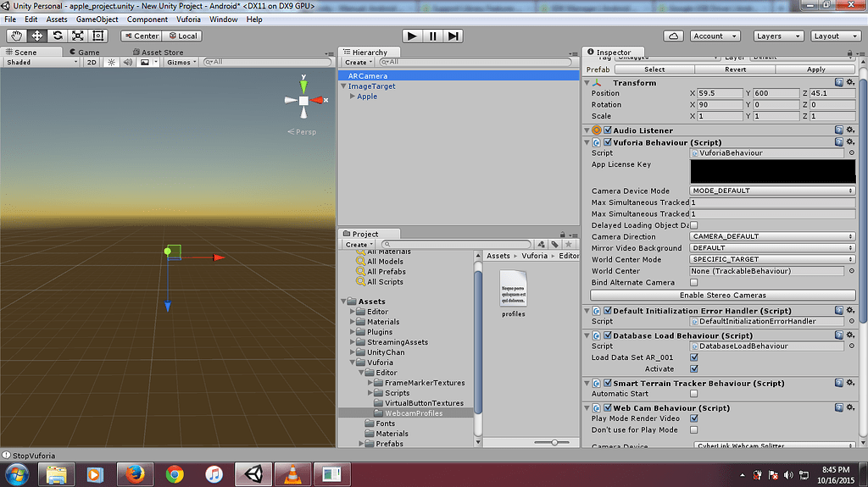Open the Transform component gear settings
This screenshot has height=487, width=868.
tap(851, 82)
